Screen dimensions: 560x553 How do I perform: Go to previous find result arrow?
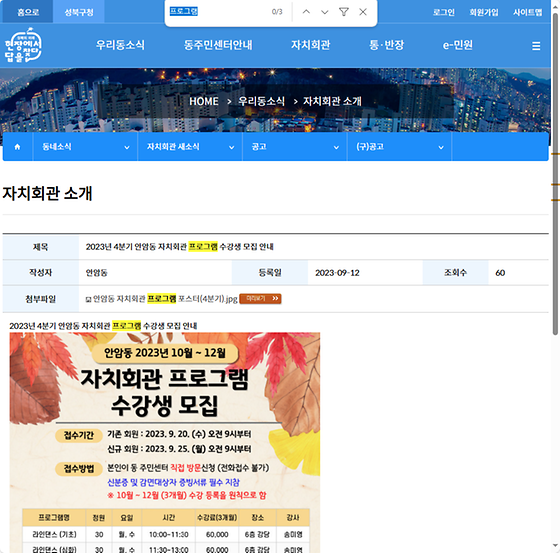coord(306,12)
